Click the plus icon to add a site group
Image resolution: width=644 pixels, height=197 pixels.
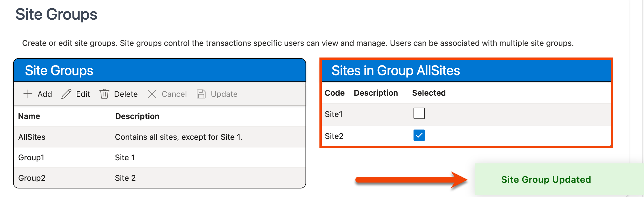coord(28,94)
